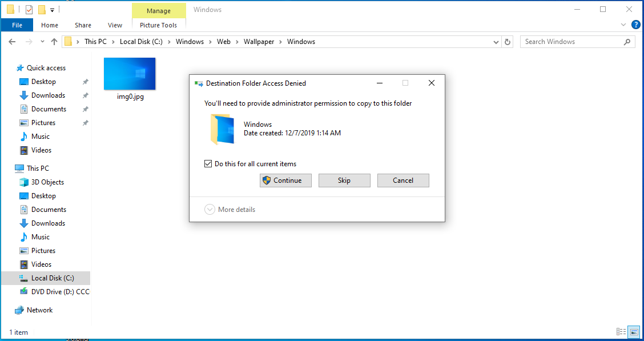Click the DVD Drive (D:) icon
Screen dimensions: 644x341
click(x=24, y=292)
